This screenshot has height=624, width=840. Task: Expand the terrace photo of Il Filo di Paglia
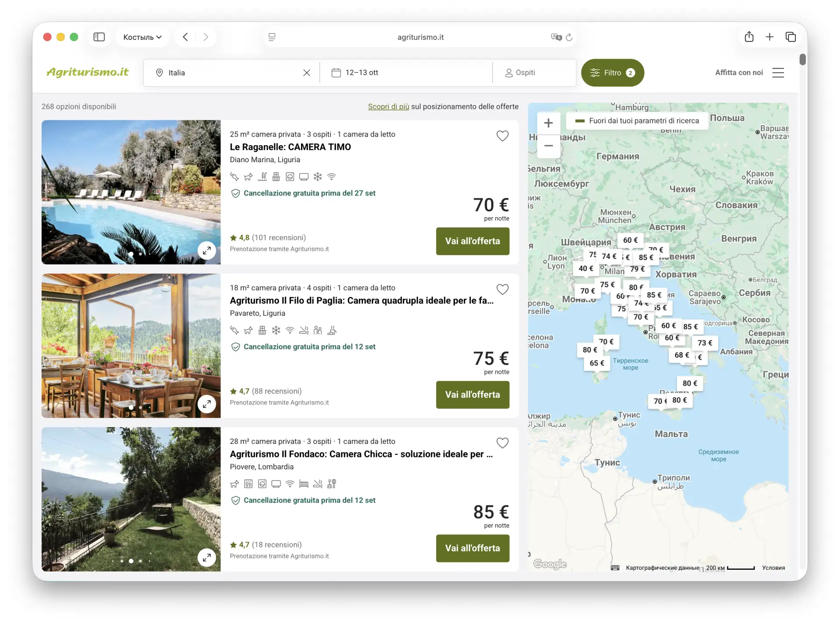[x=206, y=404]
